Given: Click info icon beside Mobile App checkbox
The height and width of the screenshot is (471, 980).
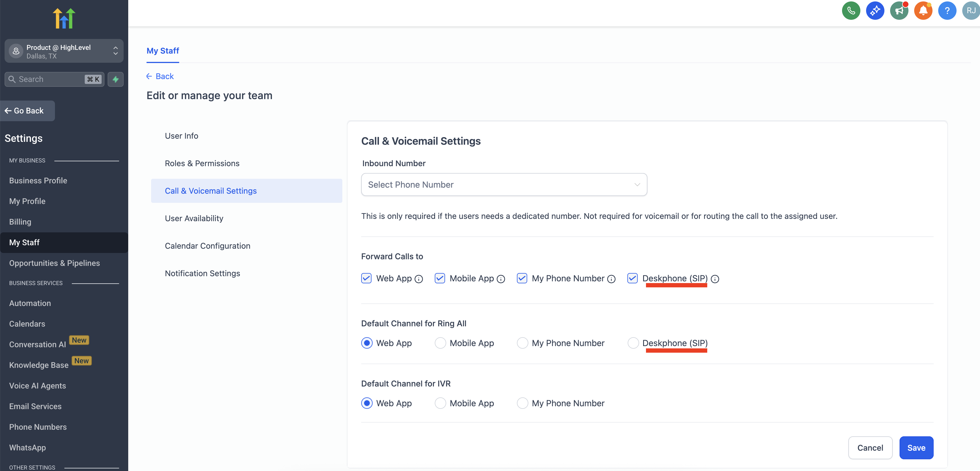Looking at the screenshot, I should 501,279.
